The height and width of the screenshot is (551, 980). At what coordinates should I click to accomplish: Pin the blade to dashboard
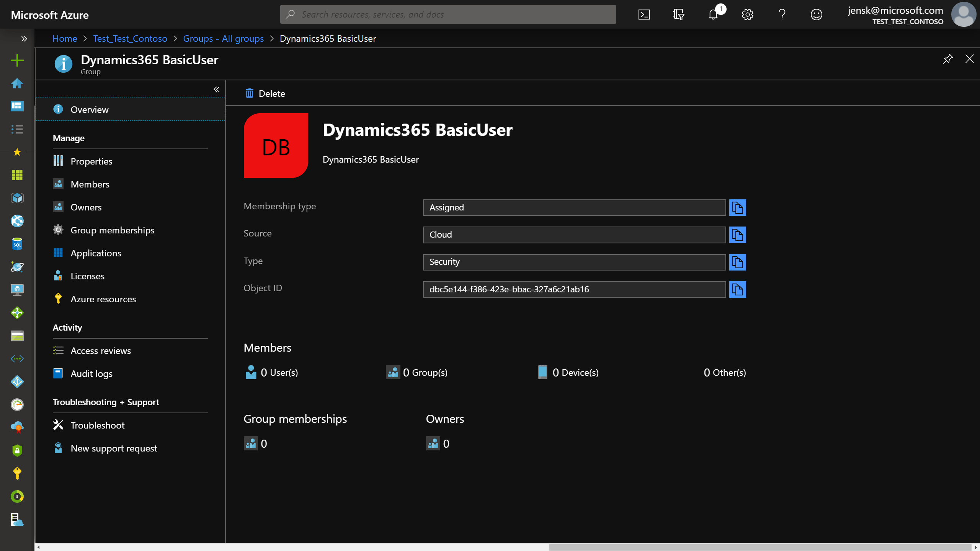(947, 59)
